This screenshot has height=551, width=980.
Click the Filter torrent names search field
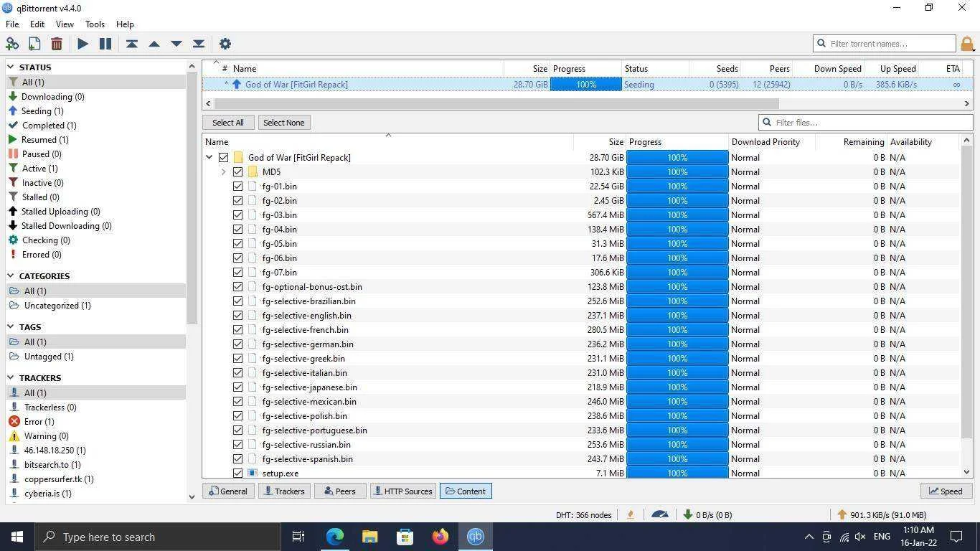pos(884,44)
